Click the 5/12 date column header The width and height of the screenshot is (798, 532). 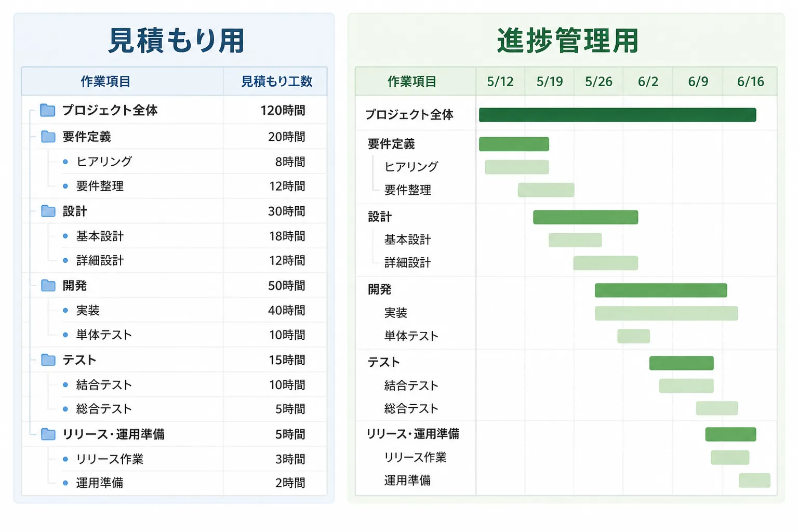coord(500,82)
